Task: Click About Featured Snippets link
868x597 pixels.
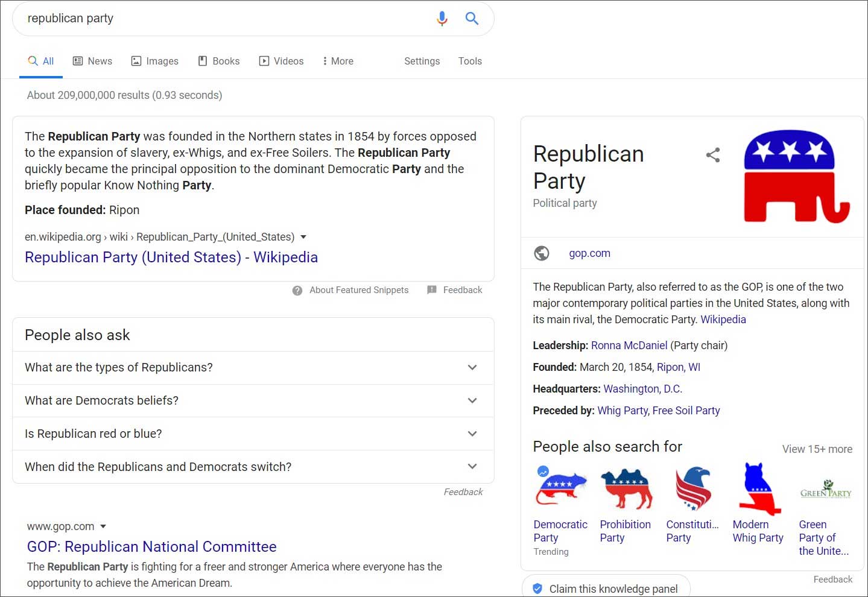Action: (x=359, y=290)
